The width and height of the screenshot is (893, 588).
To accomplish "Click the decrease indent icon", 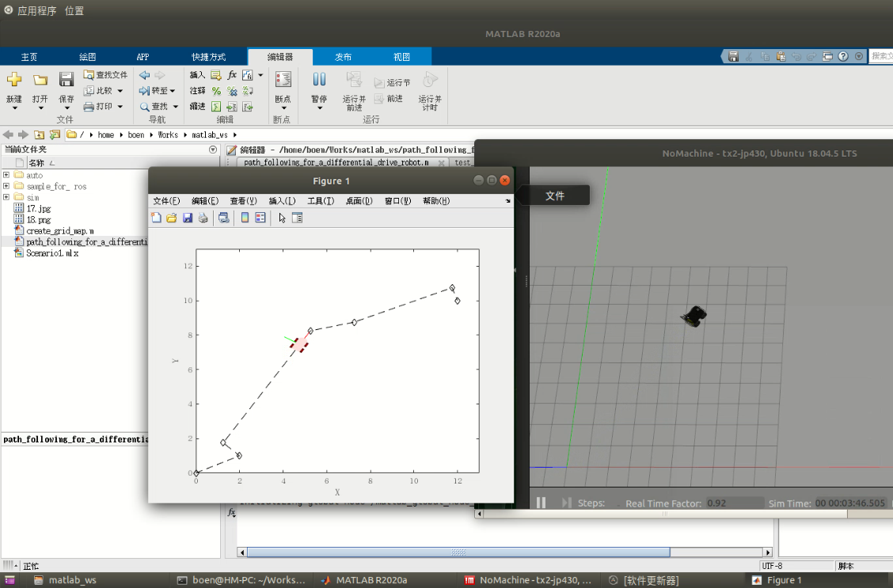I will click(248, 107).
